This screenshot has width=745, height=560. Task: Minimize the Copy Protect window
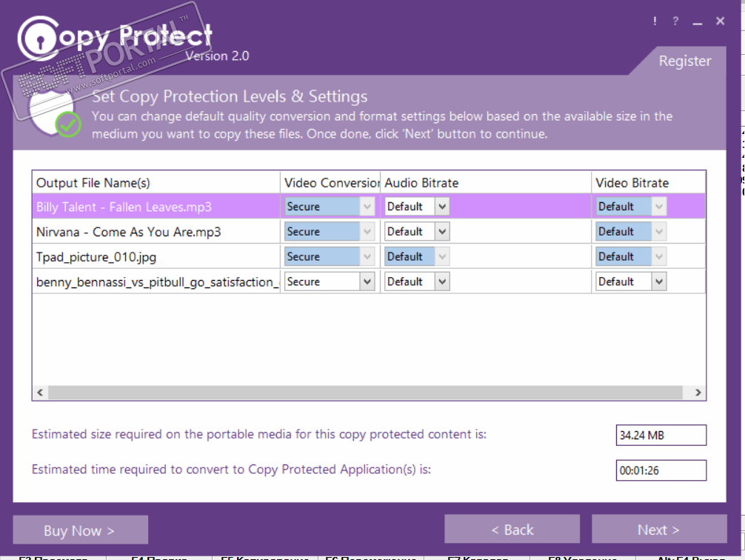[697, 22]
